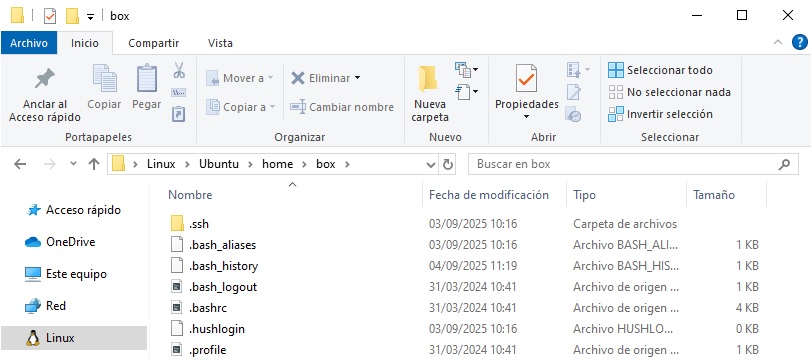Click the up-one-level arrow

pyautogui.click(x=94, y=164)
